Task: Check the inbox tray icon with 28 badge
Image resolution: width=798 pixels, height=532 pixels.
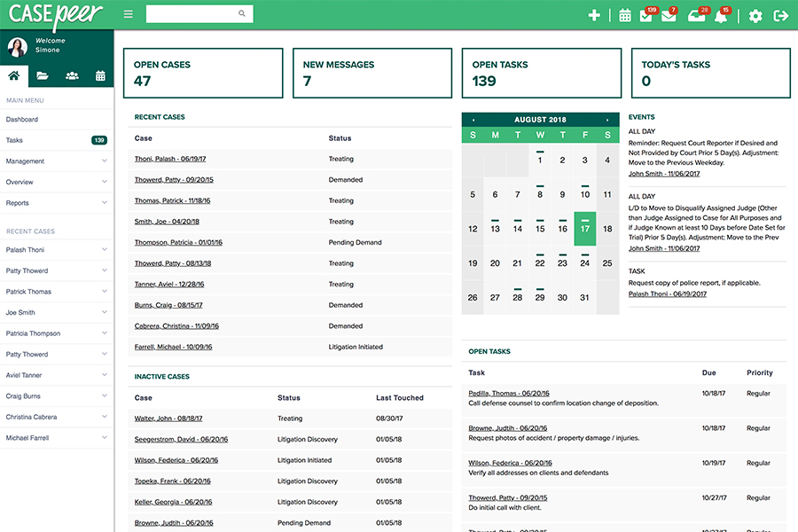Action: tap(697, 16)
